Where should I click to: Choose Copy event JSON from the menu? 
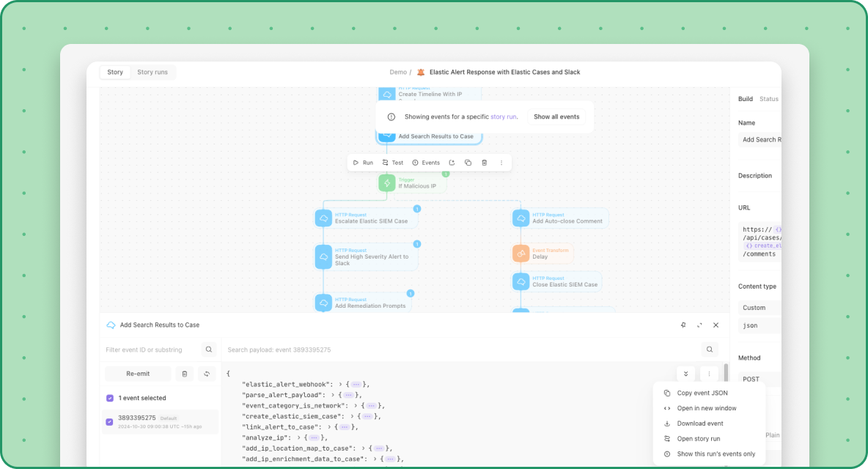(709, 394)
